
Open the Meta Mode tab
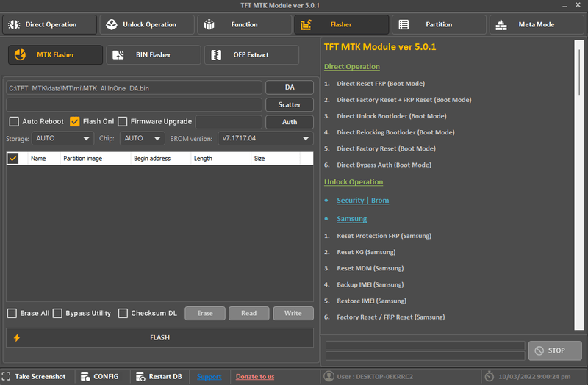click(537, 24)
